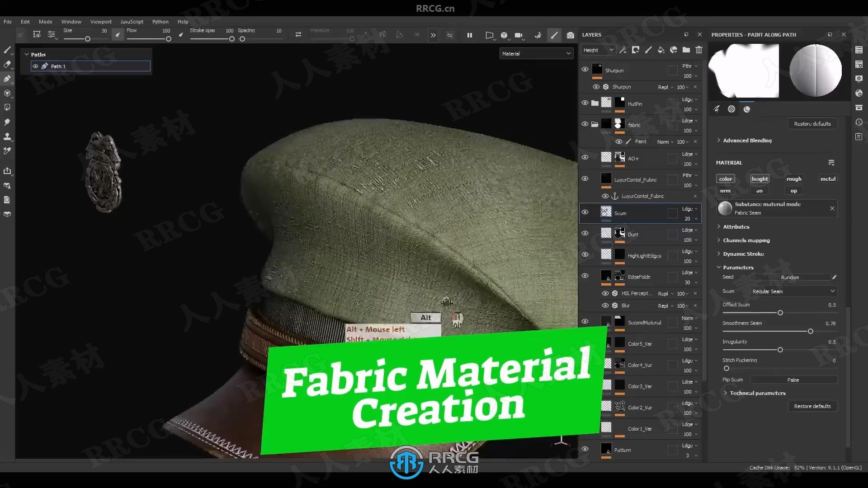Hide the Dust layer
The height and width of the screenshot is (488, 868).
[x=585, y=234]
